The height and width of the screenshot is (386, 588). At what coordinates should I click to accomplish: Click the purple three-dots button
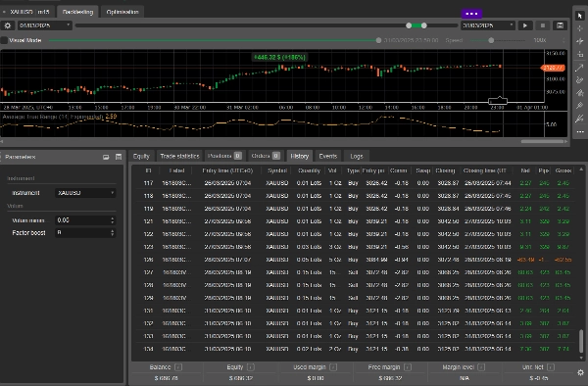coord(471,14)
